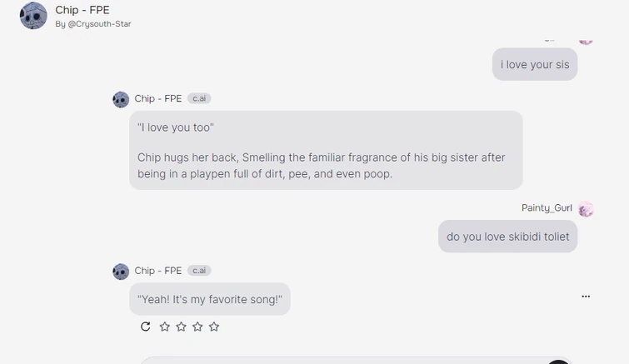Click Chip avatar beside favorite song reply
Image resolution: width=629 pixels, height=364 pixels.
[x=121, y=272]
